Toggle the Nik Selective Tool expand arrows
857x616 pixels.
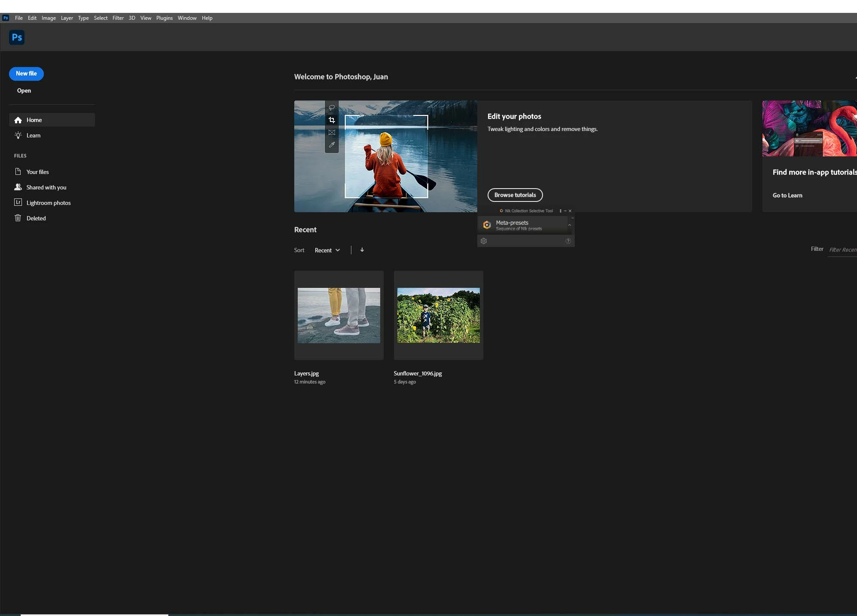coord(560,211)
